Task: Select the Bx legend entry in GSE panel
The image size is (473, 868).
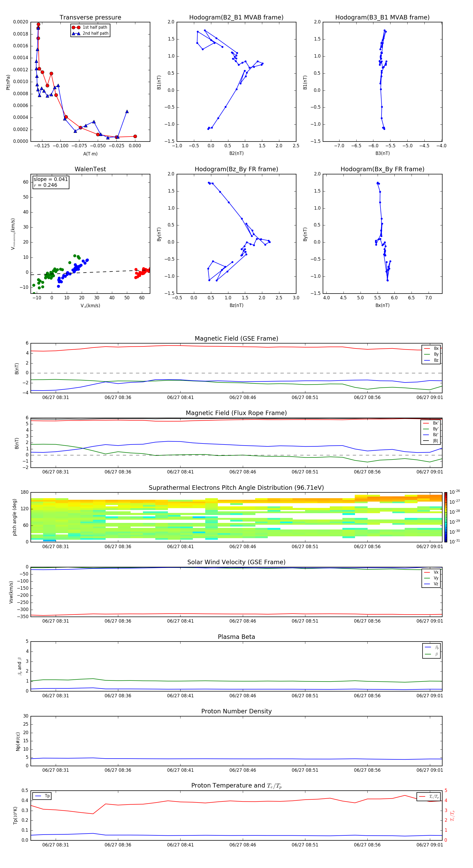Action: pyautogui.click(x=431, y=349)
